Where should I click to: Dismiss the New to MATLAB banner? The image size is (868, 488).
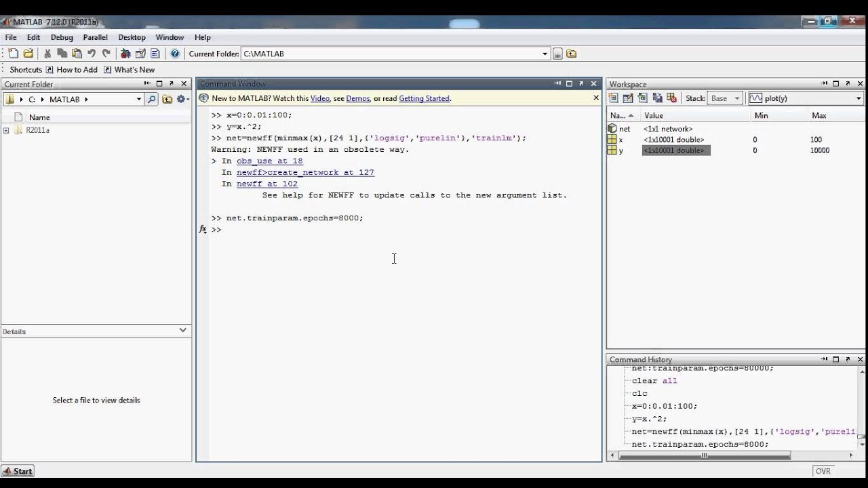point(596,98)
